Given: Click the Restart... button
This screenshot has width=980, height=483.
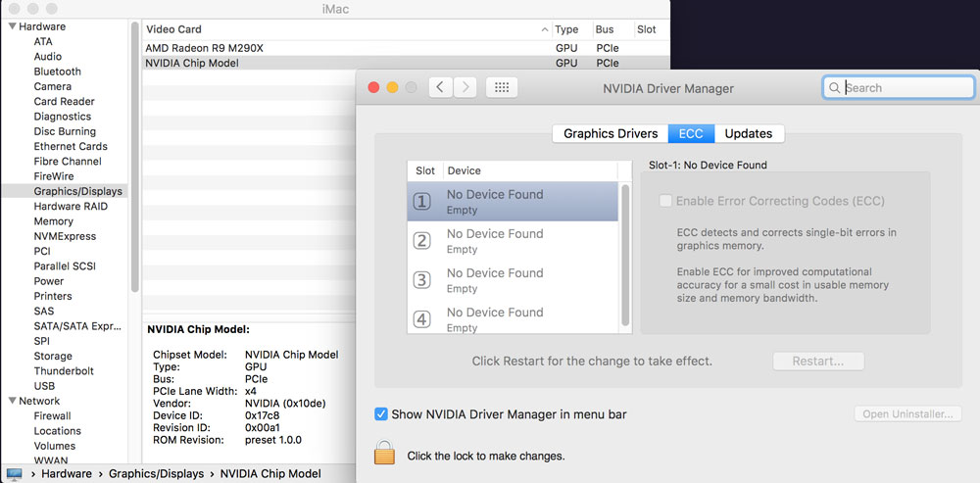Looking at the screenshot, I should click(x=818, y=362).
